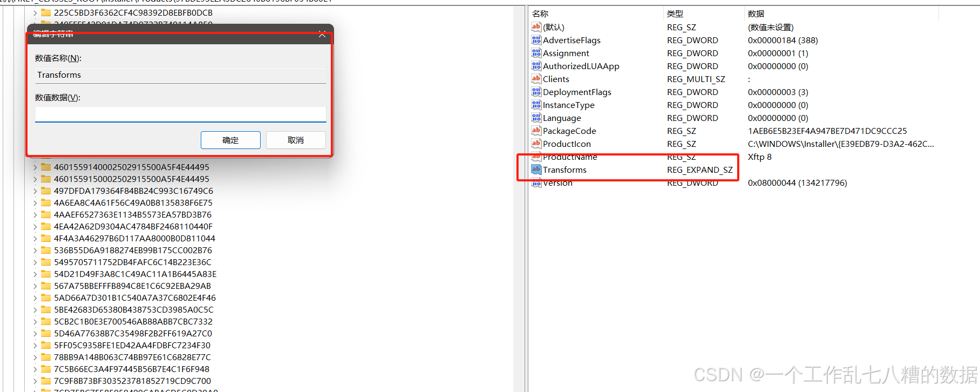Expand key 497DFDA179364F84BB24C993C16749C6
This screenshot has width=980, height=392.
(x=35, y=191)
